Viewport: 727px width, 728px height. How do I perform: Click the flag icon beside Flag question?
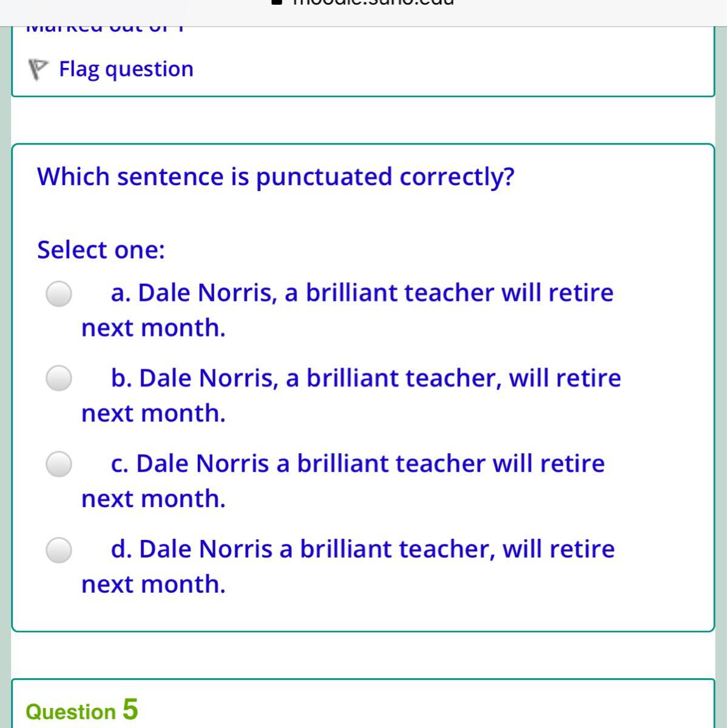(x=38, y=70)
